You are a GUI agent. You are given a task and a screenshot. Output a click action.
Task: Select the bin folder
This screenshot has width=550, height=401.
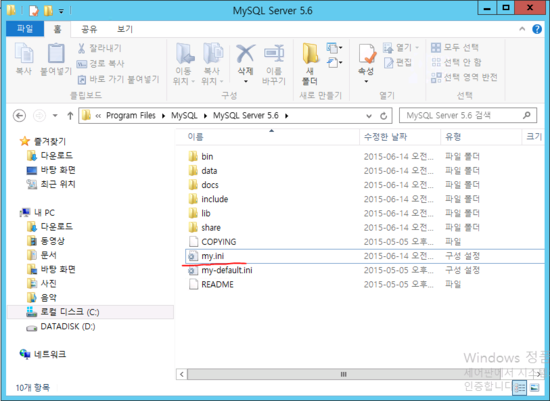point(207,156)
